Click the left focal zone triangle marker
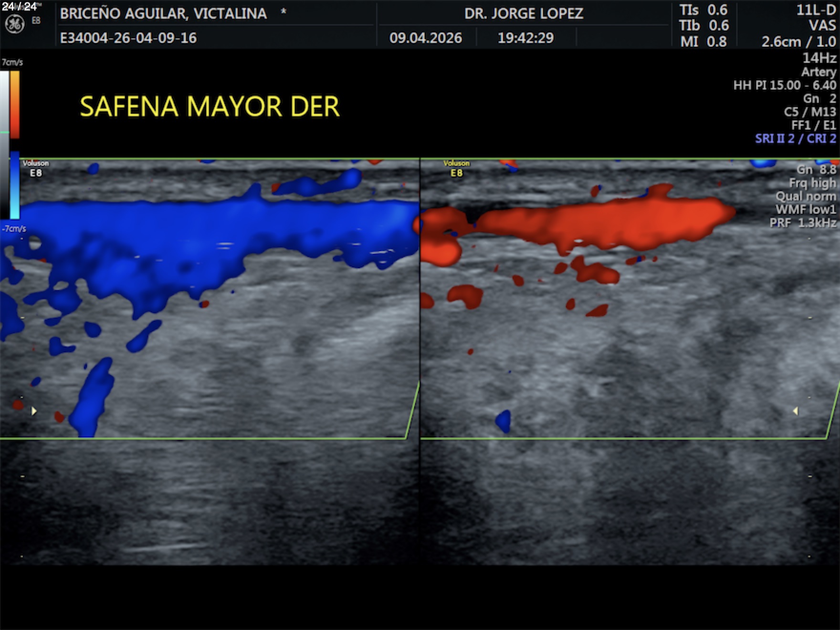Image resolution: width=840 pixels, height=630 pixels. click(34, 411)
